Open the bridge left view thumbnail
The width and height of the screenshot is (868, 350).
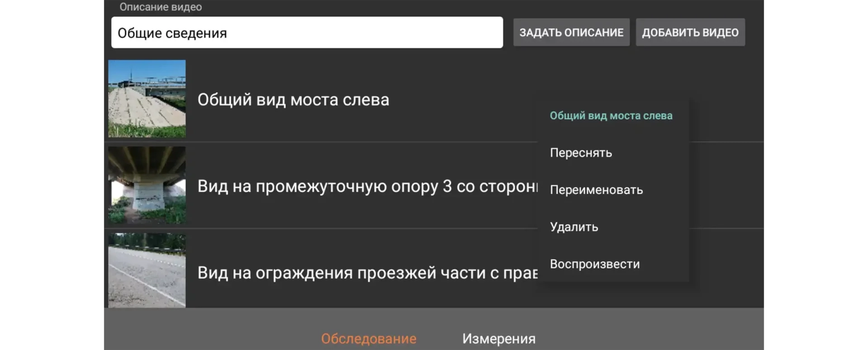pos(147,99)
